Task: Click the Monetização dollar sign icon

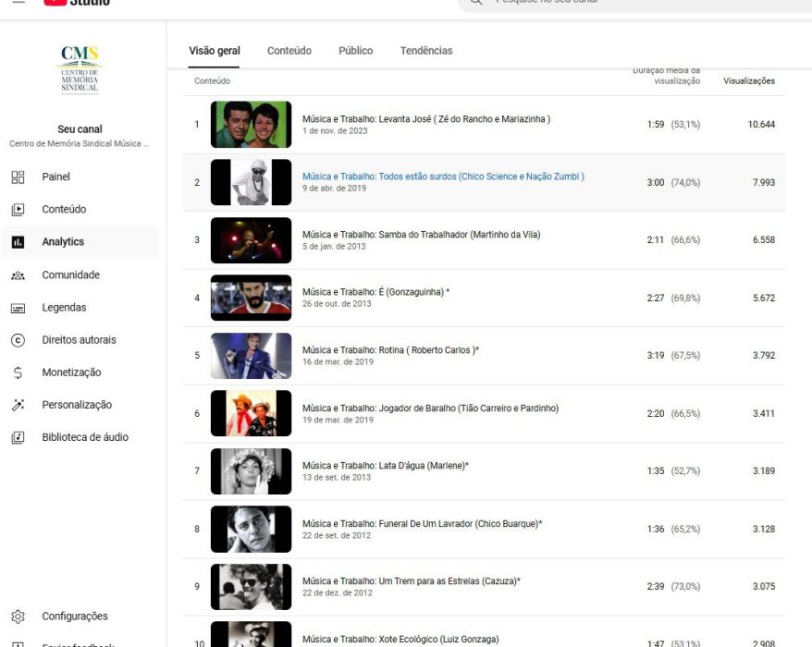Action: point(18,372)
